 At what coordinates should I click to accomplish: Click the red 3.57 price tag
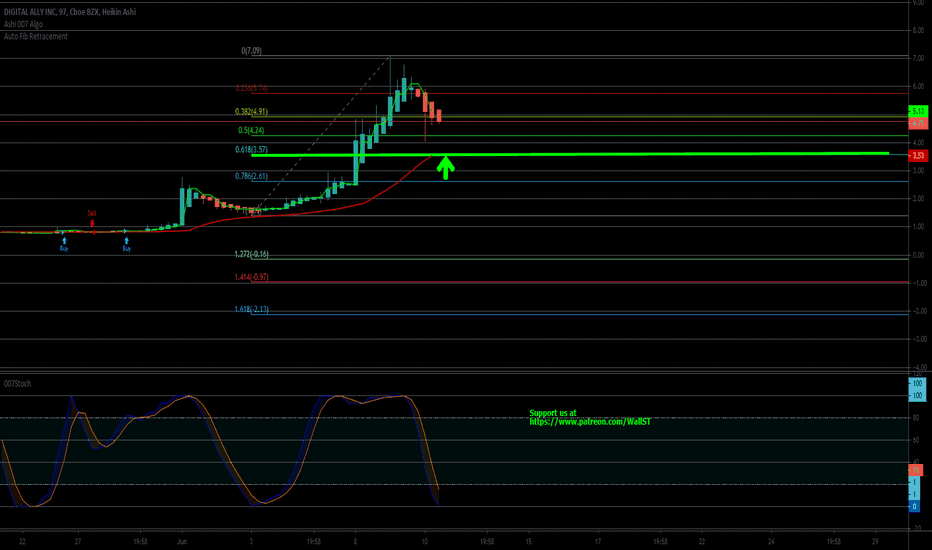click(x=918, y=156)
